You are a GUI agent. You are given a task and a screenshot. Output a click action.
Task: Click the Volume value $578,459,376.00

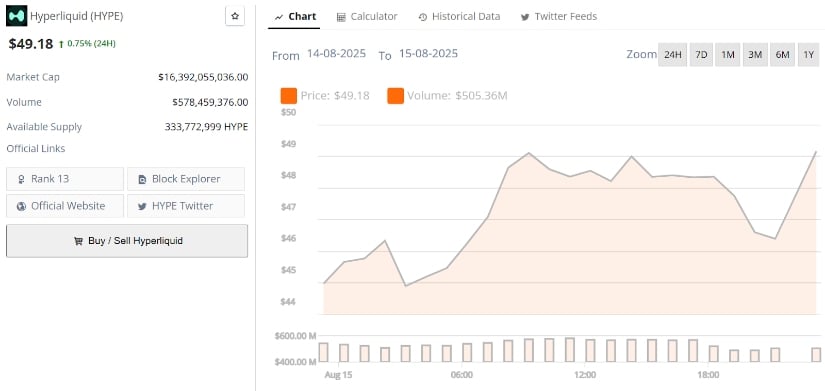tap(210, 102)
